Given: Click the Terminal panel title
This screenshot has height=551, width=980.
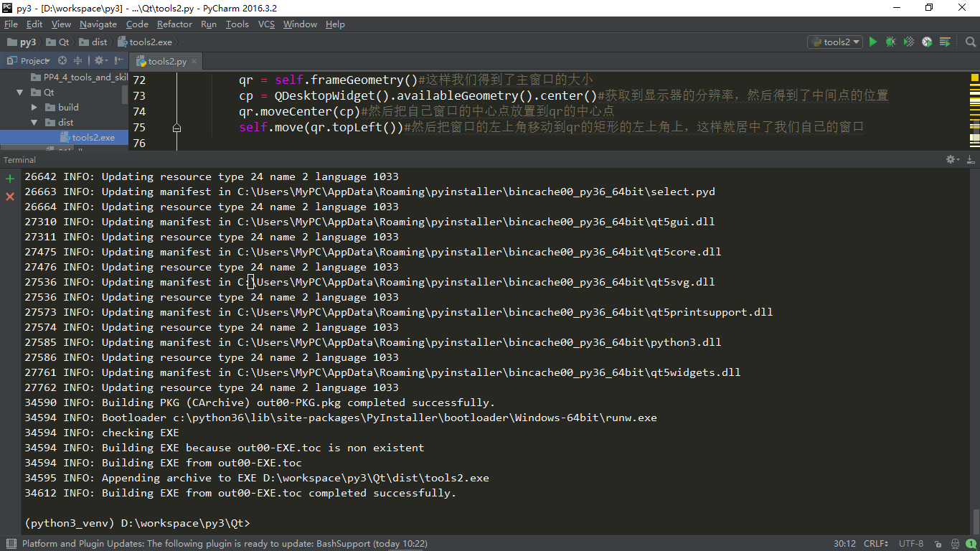Looking at the screenshot, I should [x=19, y=159].
